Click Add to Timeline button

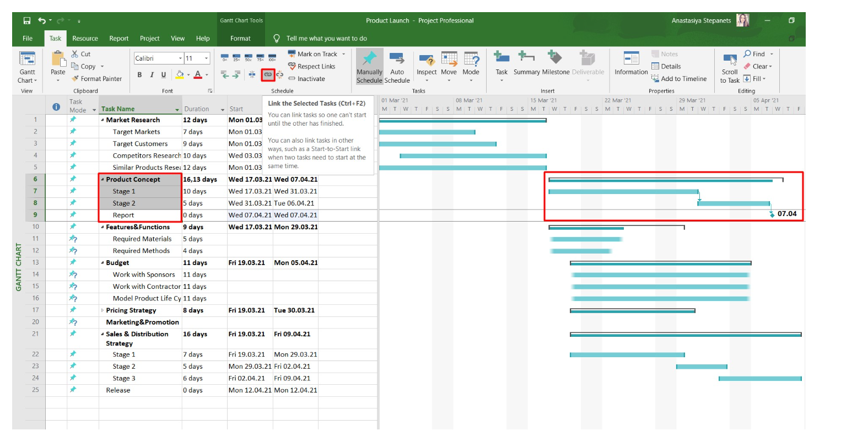(678, 79)
